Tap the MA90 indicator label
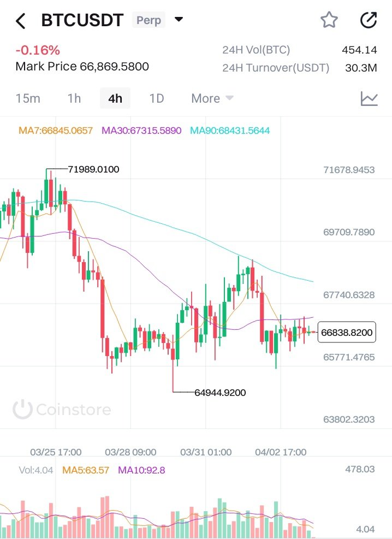 tap(230, 131)
